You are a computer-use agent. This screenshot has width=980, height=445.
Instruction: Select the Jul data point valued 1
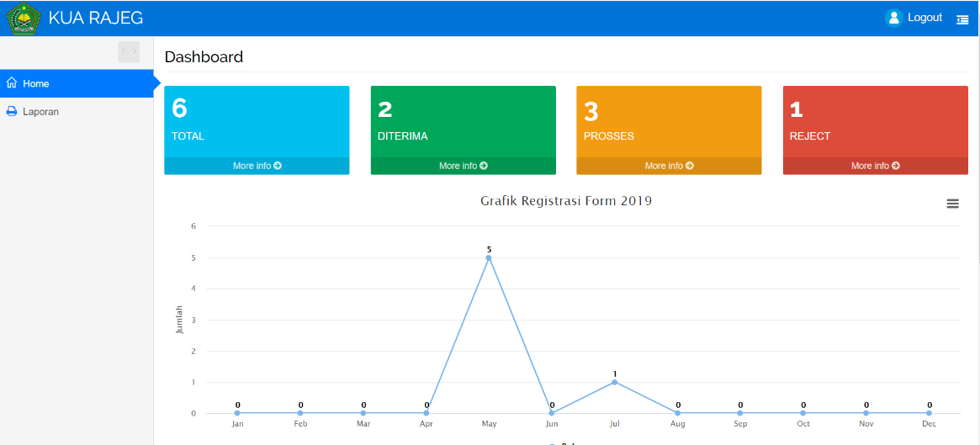(614, 382)
